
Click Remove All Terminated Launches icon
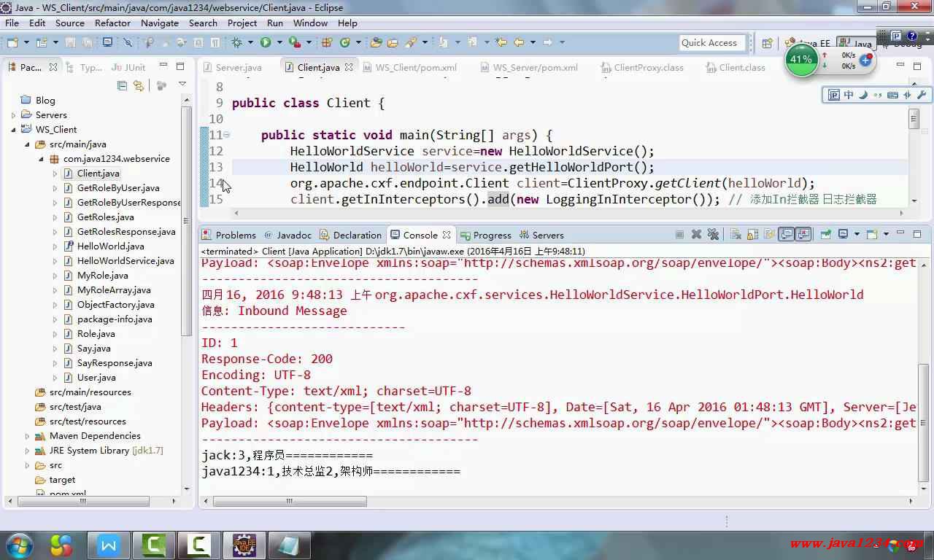point(713,234)
